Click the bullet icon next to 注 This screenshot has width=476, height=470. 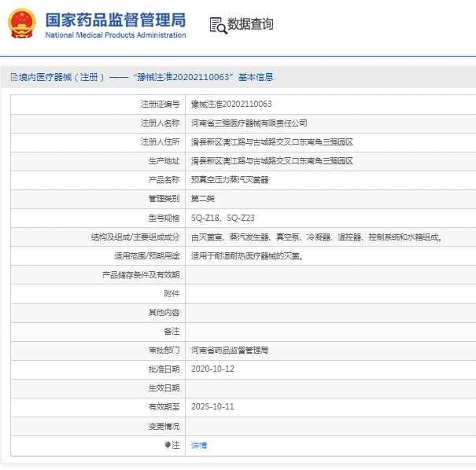point(168,445)
